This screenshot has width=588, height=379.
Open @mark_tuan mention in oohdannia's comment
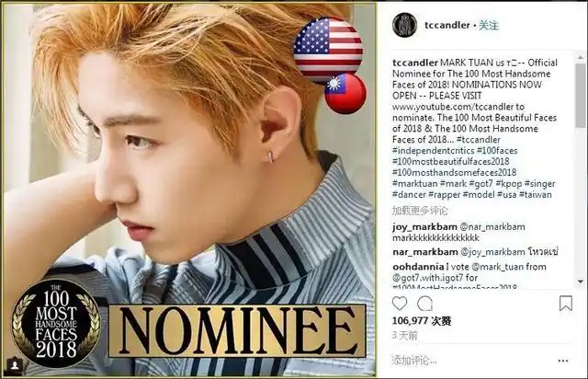(498, 267)
